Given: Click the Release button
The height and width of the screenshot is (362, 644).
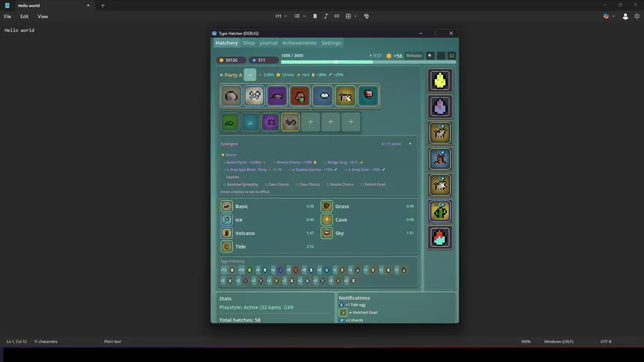Looking at the screenshot, I should [413, 55].
